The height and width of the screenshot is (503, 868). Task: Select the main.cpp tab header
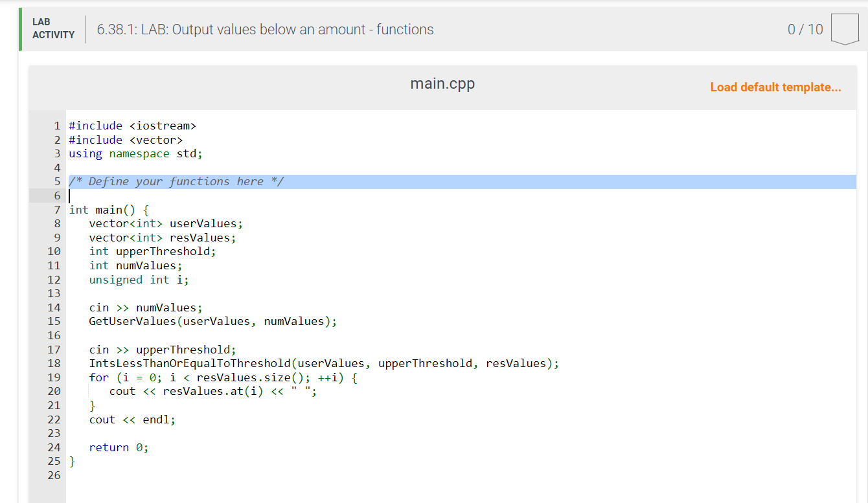point(442,83)
